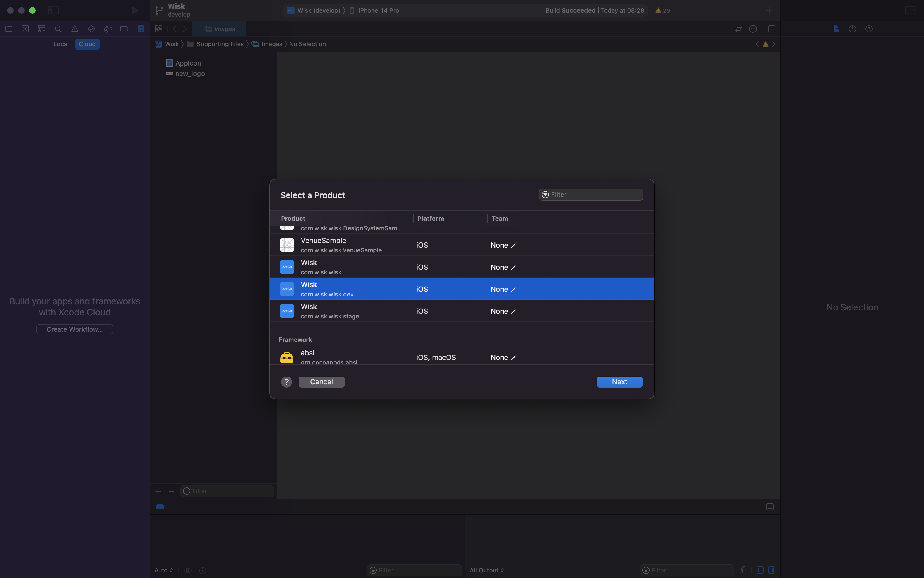
Task: Select the Wisk com.wisk.wisk.stage row
Action: click(462, 311)
